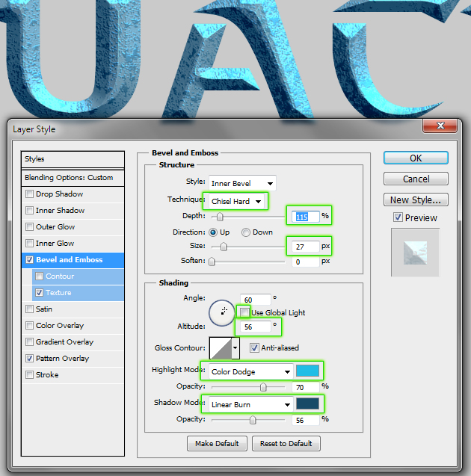Click the highlight color swatch (cyan)

(x=307, y=371)
